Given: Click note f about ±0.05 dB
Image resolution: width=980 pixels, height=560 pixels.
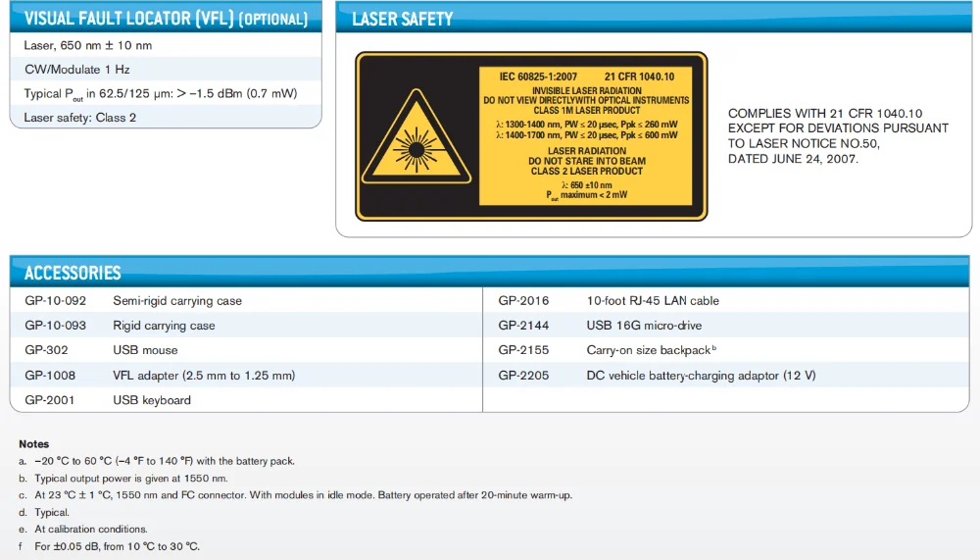Looking at the screenshot, I should click(109, 546).
